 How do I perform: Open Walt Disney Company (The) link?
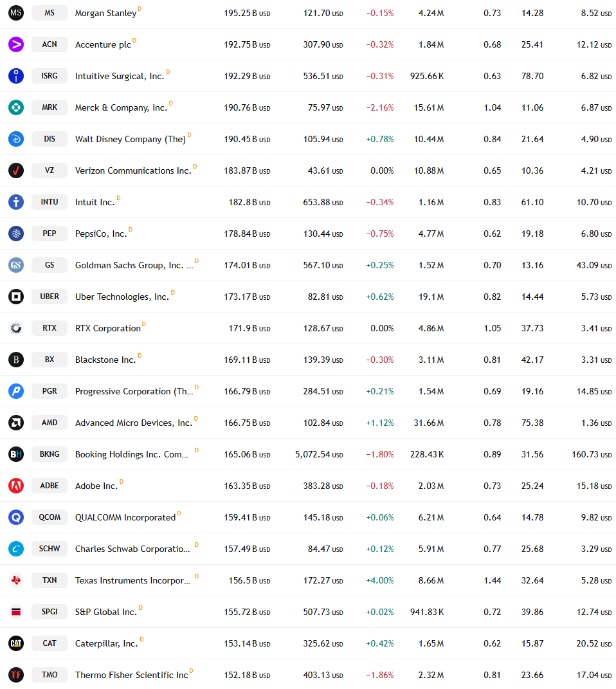pyautogui.click(x=131, y=140)
